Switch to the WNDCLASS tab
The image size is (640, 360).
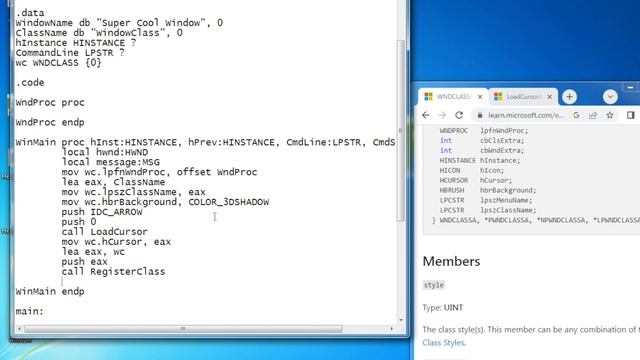coord(453,97)
